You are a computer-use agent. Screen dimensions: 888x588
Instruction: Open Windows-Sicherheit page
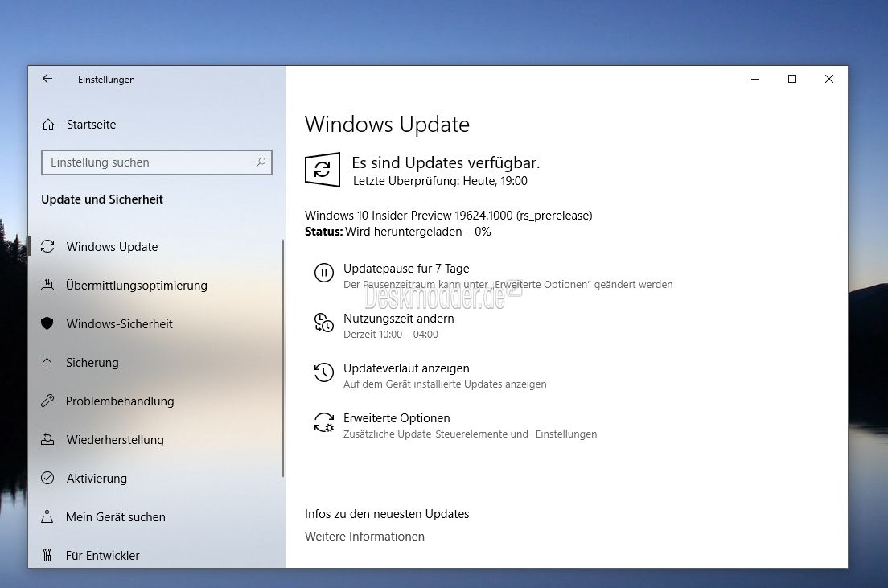click(120, 323)
